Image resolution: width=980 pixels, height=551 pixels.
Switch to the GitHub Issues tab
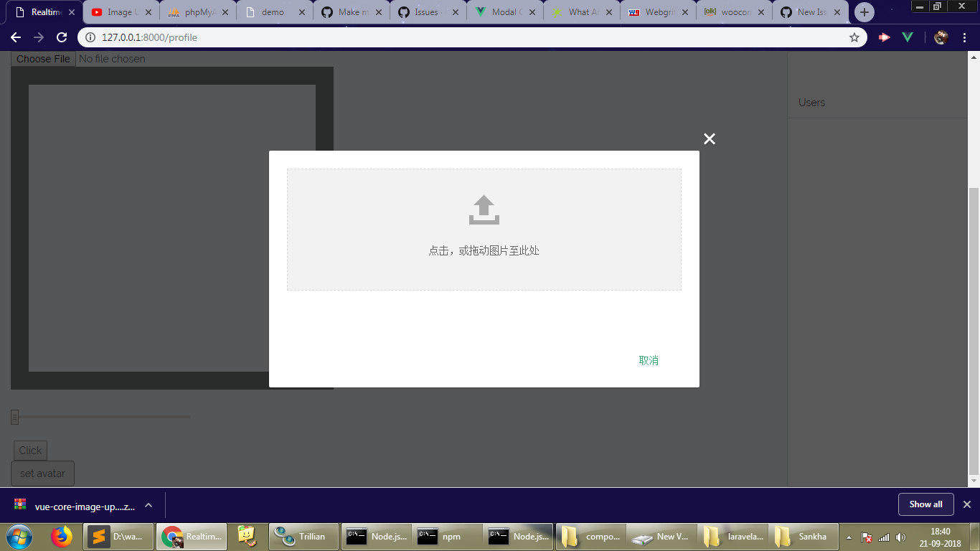coord(428,12)
